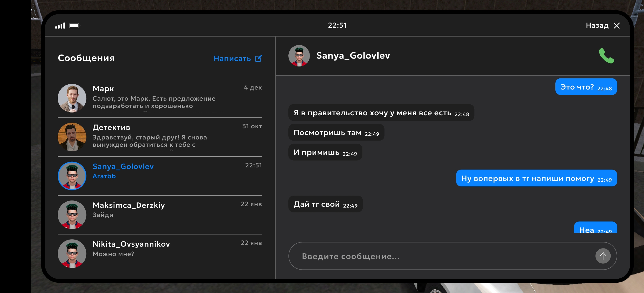Click the 'Это что?' message bubble
The width and height of the screenshot is (644, 293).
[x=586, y=87]
